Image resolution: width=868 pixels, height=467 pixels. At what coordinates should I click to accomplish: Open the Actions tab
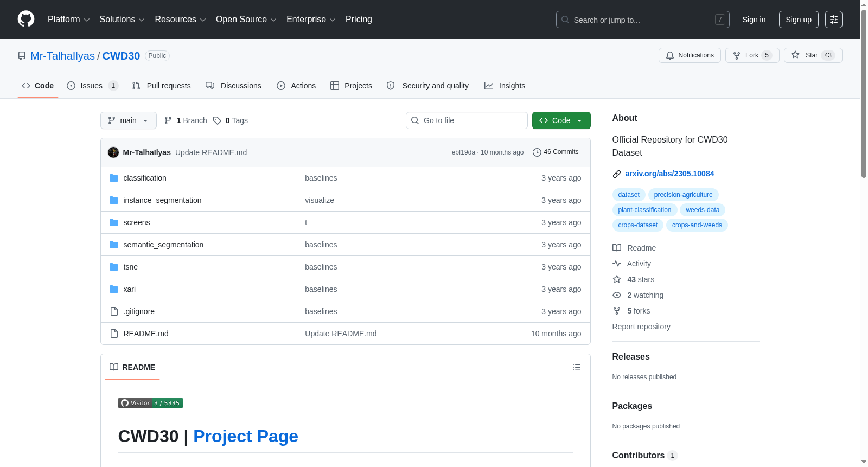(296, 86)
